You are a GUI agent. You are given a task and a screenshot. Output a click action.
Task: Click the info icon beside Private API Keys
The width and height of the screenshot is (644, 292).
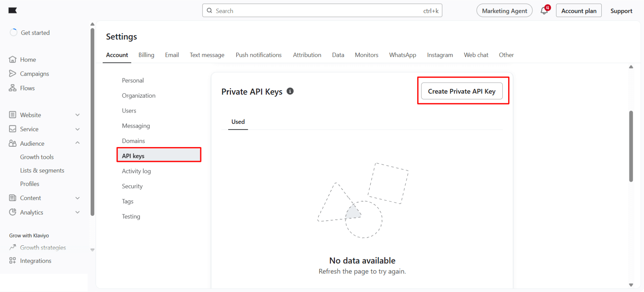click(x=290, y=91)
